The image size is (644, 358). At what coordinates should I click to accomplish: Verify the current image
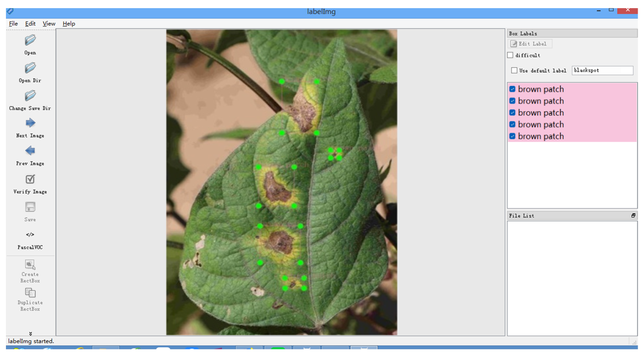pos(30,179)
